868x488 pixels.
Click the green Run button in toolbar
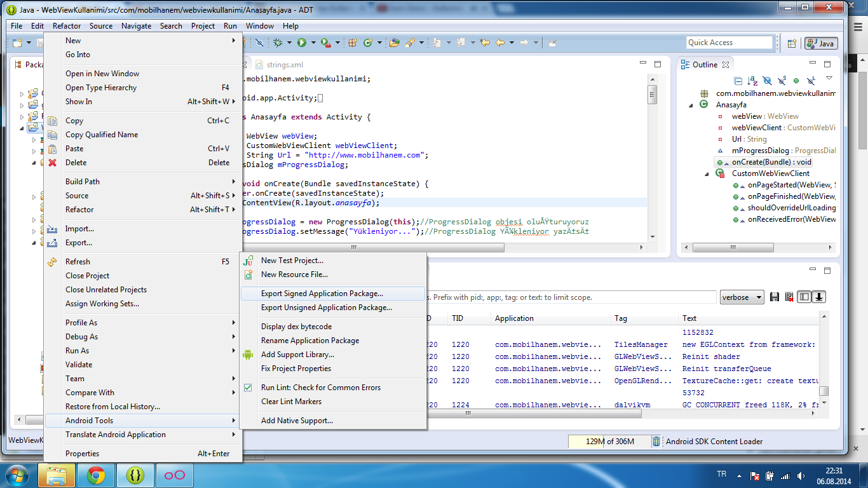302,43
